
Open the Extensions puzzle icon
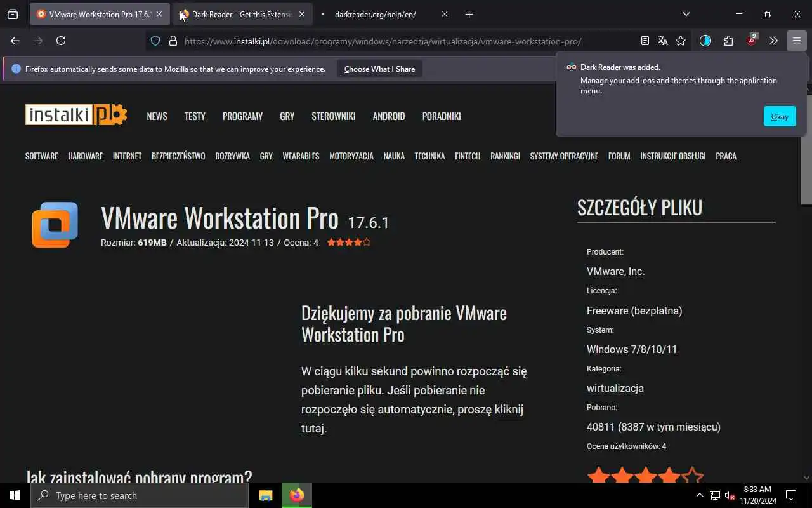[728, 41]
